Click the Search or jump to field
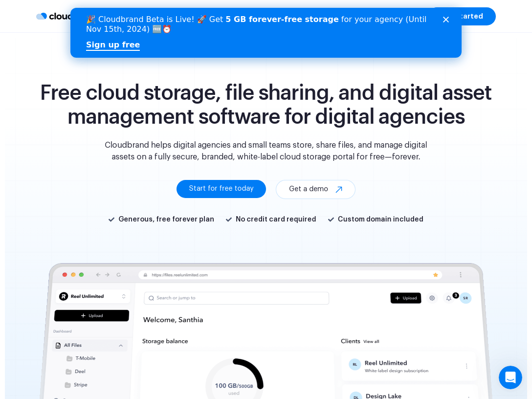Screen dimensions: 532x399 (x=236, y=298)
